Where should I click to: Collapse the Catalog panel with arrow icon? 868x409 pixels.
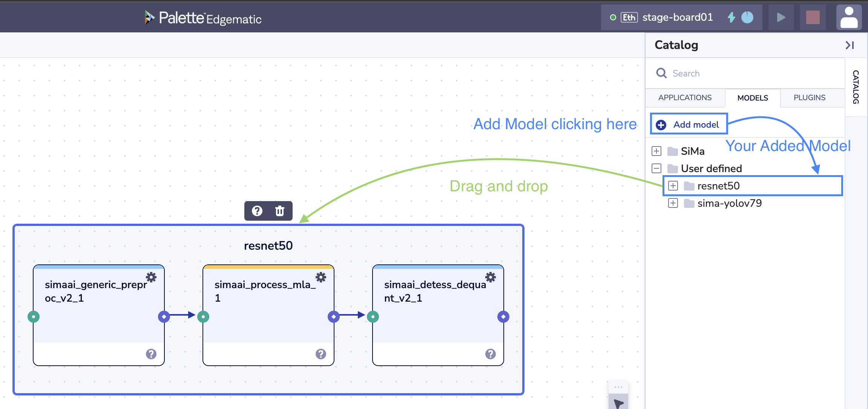849,45
